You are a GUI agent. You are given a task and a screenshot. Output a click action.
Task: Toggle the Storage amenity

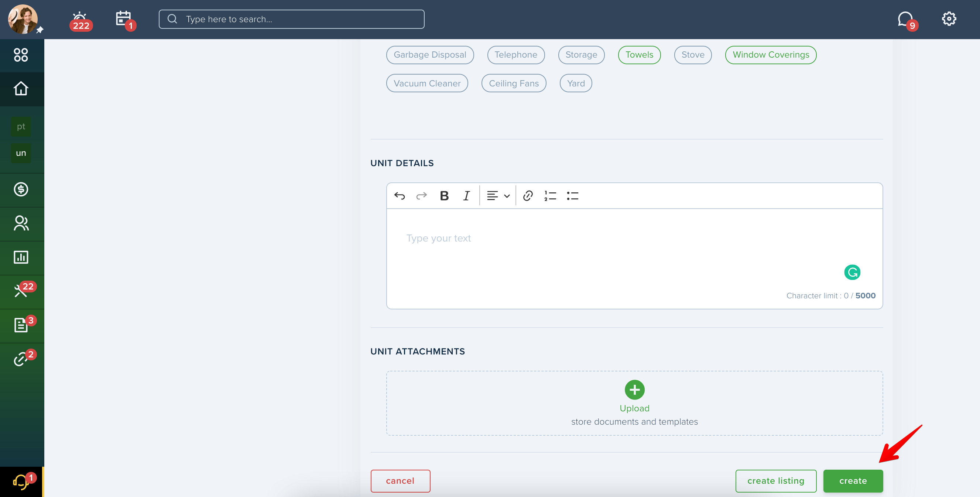[x=581, y=55]
